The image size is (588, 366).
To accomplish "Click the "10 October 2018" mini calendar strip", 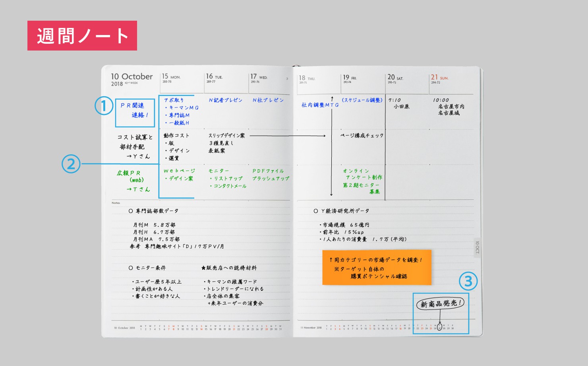I will tap(198, 328).
